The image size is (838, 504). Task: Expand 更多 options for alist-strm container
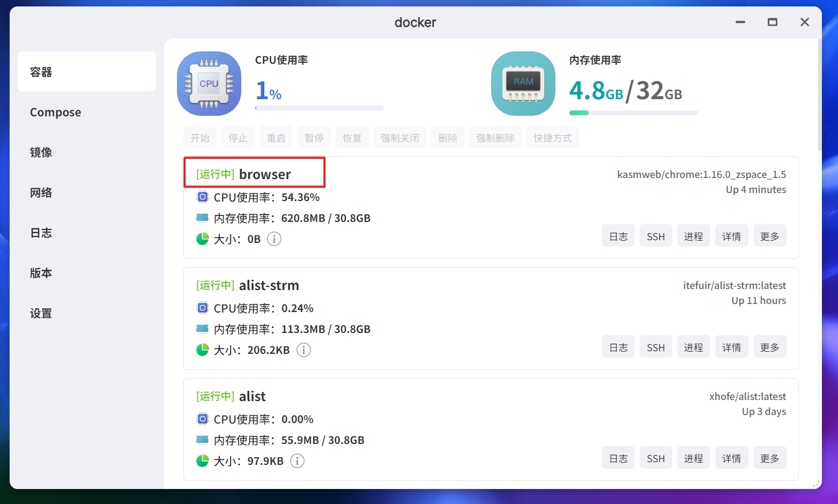pos(769,347)
